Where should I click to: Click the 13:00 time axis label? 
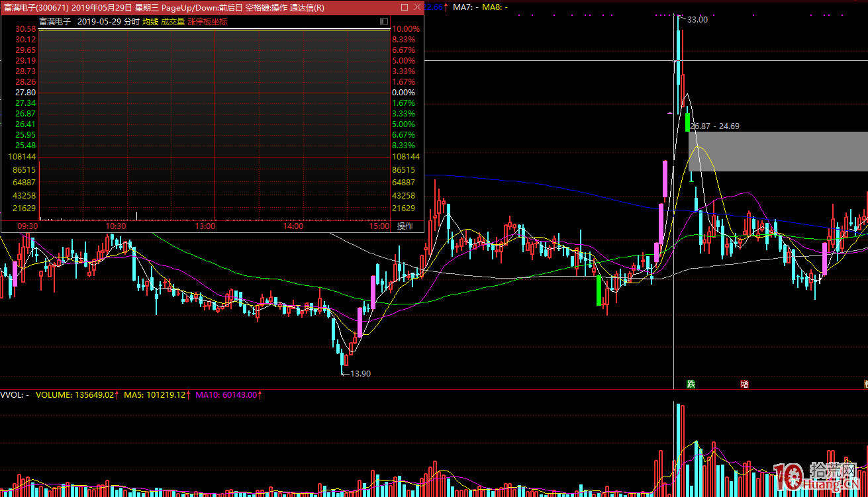click(x=205, y=226)
